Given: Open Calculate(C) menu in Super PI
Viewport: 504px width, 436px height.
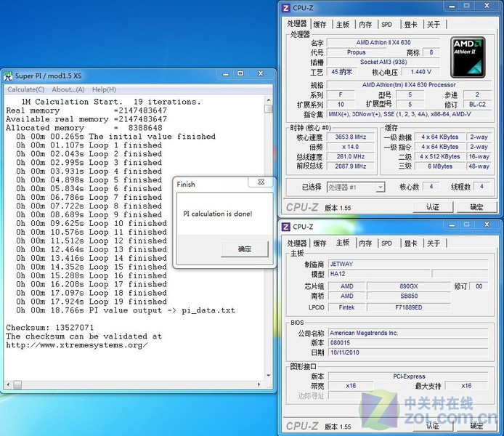Looking at the screenshot, I should pos(26,89).
